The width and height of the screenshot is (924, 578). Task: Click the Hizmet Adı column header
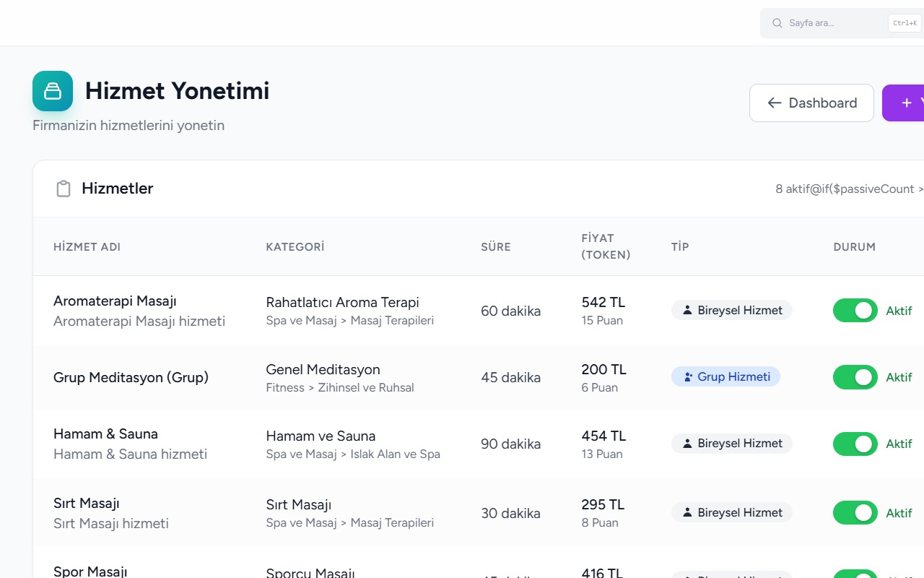(x=87, y=247)
